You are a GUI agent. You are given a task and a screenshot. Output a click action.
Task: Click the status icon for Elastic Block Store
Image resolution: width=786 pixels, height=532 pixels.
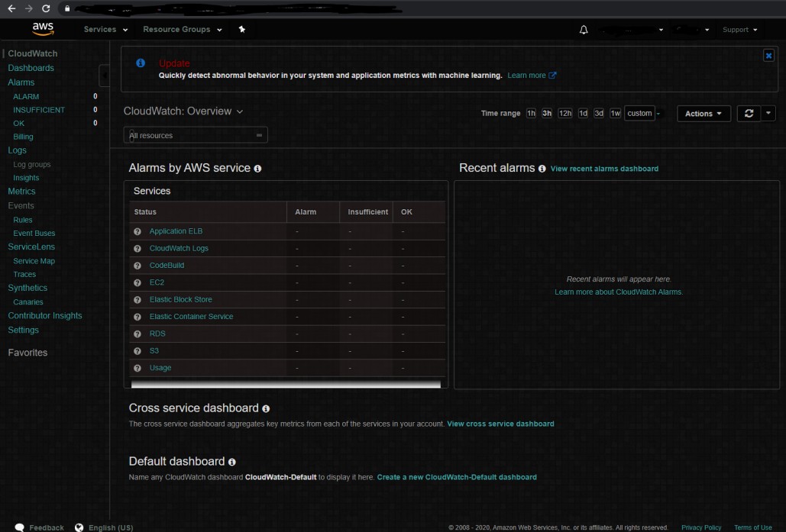pyautogui.click(x=137, y=299)
